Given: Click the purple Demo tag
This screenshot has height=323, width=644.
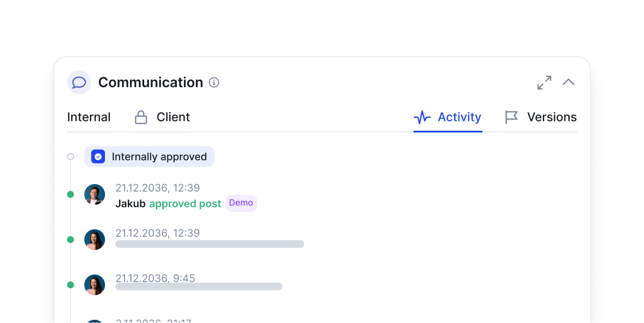Looking at the screenshot, I should (x=241, y=203).
